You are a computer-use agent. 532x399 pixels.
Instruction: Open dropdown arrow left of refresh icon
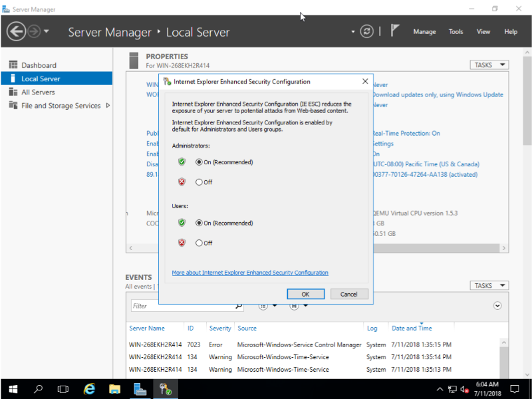[x=353, y=31]
